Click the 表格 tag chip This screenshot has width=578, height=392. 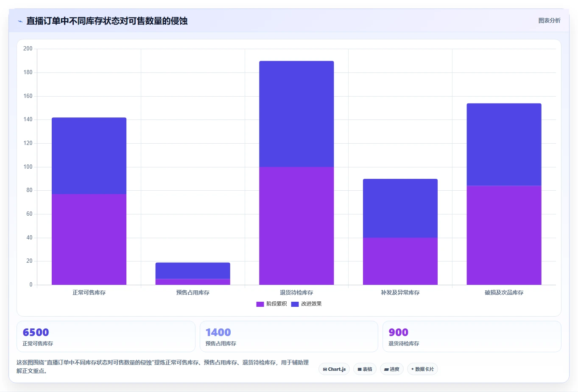[365, 369]
